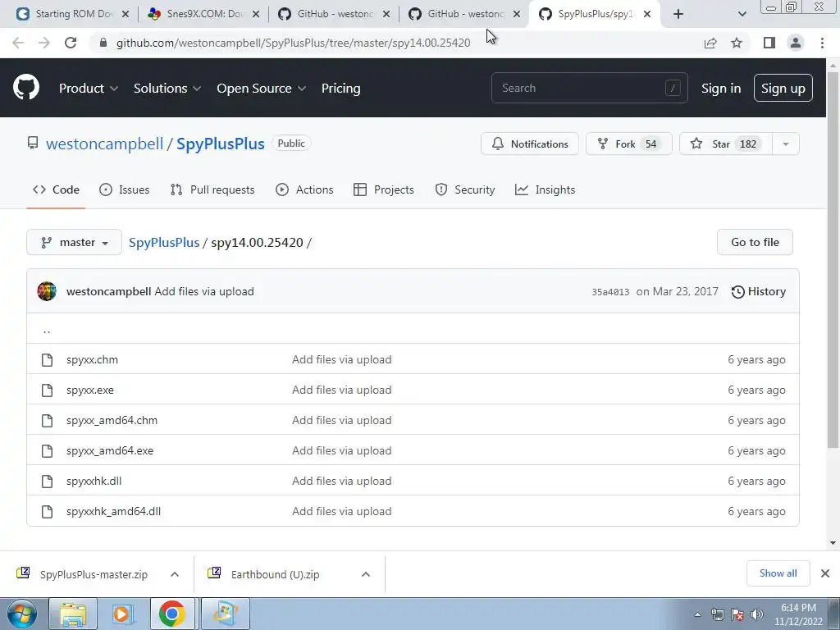Click the GitHub logo icon
Image resolution: width=840 pixels, height=630 pixels.
[x=26, y=88]
